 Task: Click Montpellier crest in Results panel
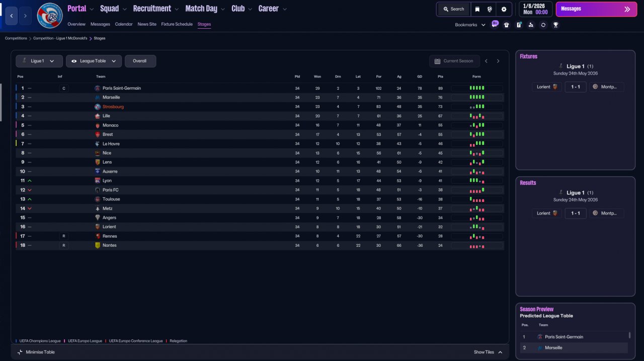pyautogui.click(x=595, y=213)
